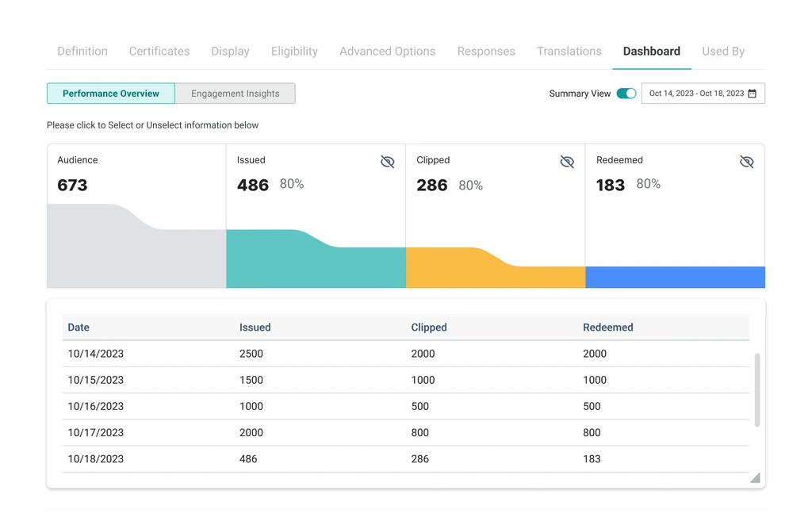Select the Performance Overview button
Image resolution: width=812 pixels, height=521 pixels.
111,94
